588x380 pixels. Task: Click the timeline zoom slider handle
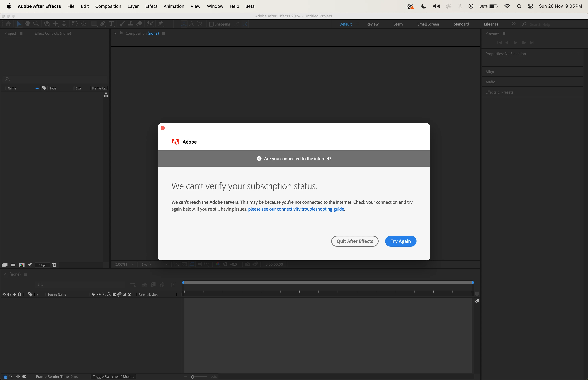coord(192,377)
